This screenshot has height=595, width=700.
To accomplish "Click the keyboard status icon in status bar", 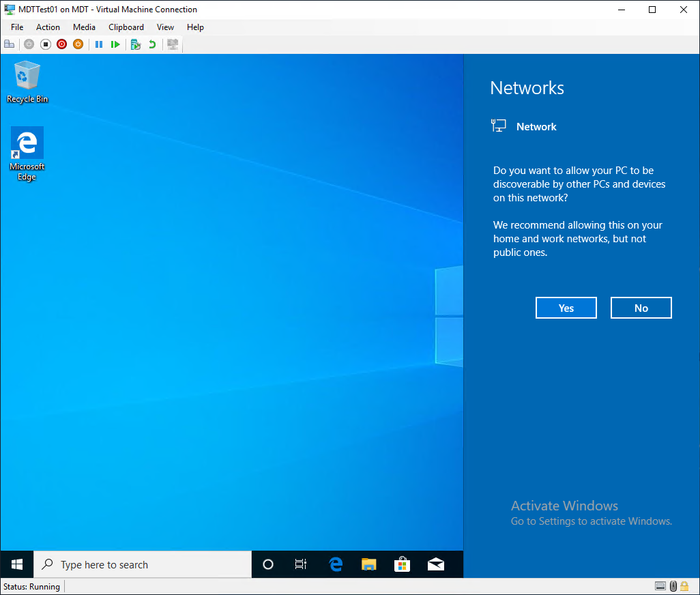I will coord(660,586).
